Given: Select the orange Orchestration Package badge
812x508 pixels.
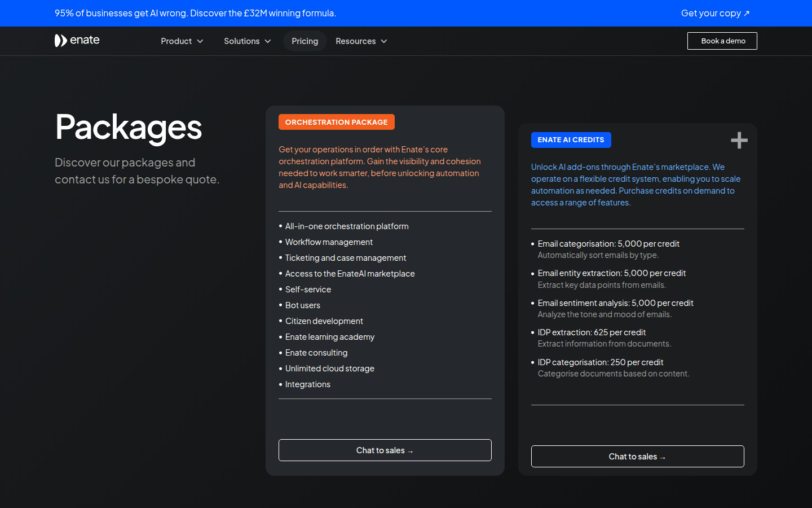Looking at the screenshot, I should tap(336, 122).
